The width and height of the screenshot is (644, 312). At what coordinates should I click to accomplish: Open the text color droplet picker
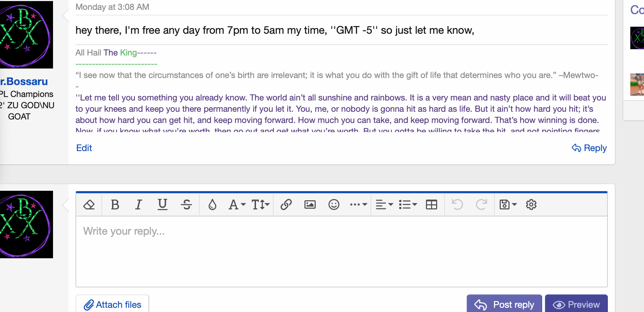pos(212,204)
